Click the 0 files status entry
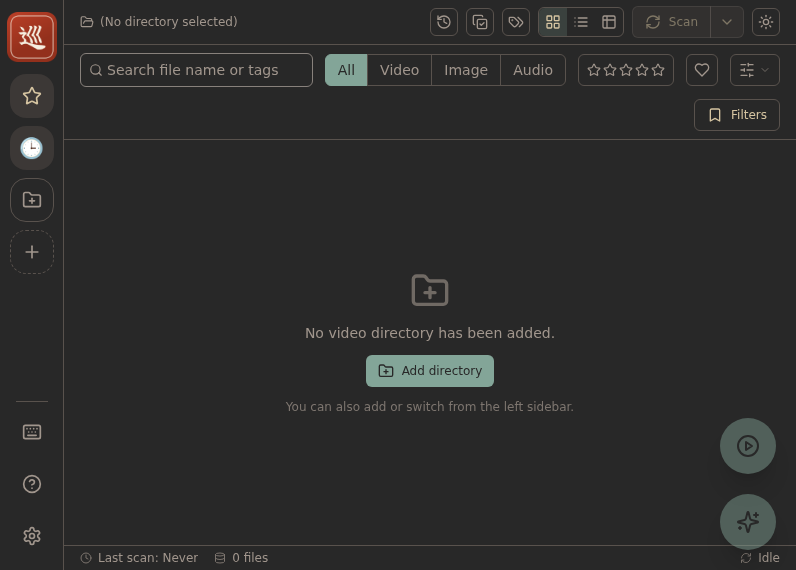Image resolution: width=796 pixels, height=570 pixels. click(x=242, y=558)
